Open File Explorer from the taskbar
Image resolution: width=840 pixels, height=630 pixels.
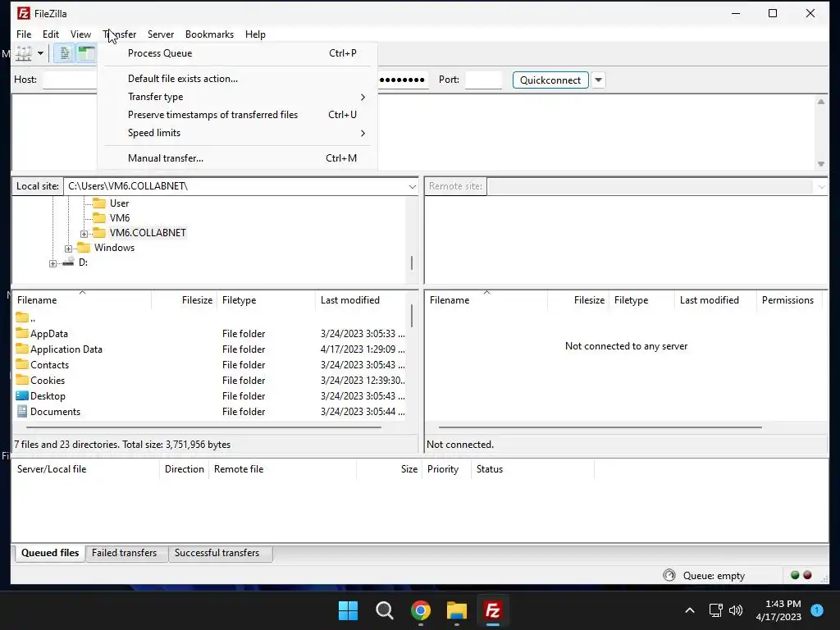point(457,610)
